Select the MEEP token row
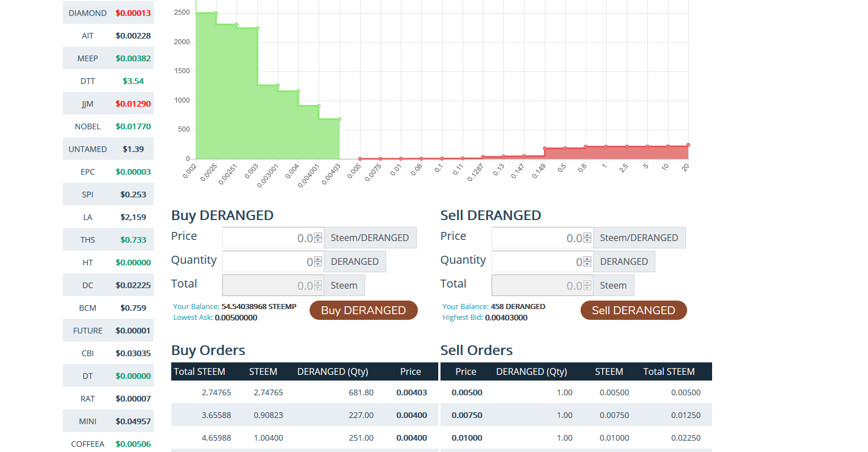868x452 pixels. coord(108,58)
